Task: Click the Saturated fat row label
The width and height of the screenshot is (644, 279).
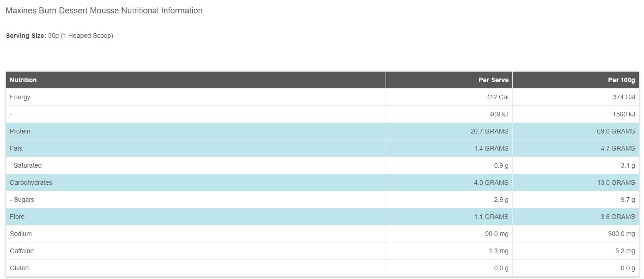Action: click(25, 165)
